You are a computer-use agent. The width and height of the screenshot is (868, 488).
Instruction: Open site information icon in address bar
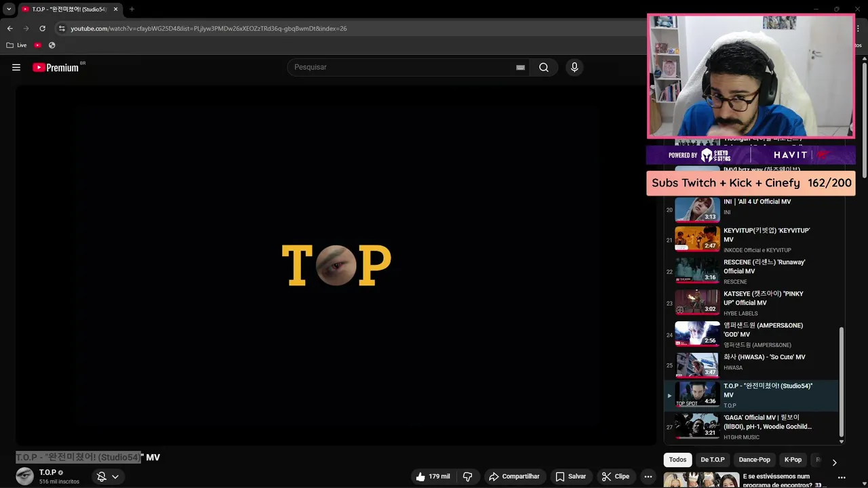62,28
